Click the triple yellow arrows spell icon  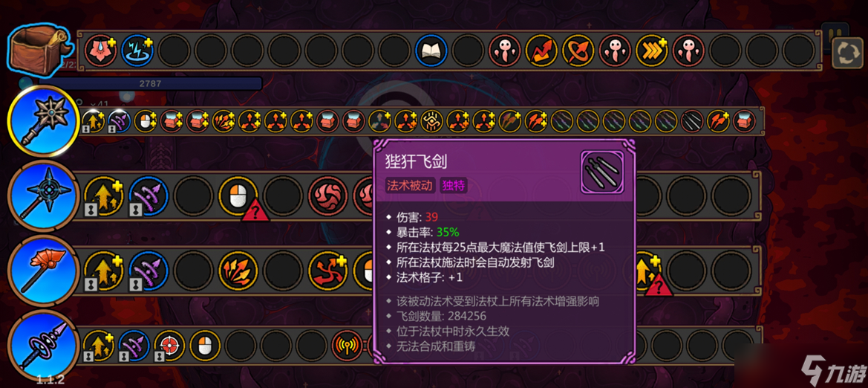(x=651, y=51)
